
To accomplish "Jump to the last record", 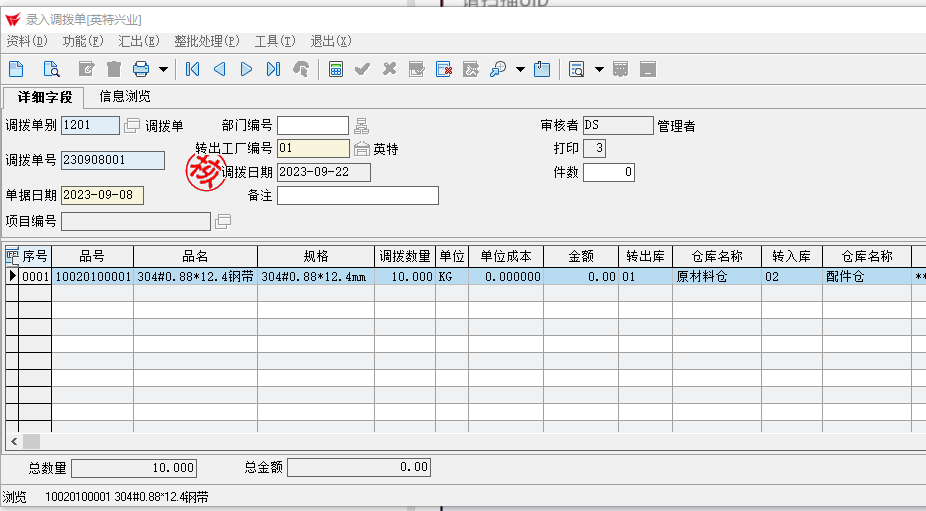I will [x=273, y=69].
